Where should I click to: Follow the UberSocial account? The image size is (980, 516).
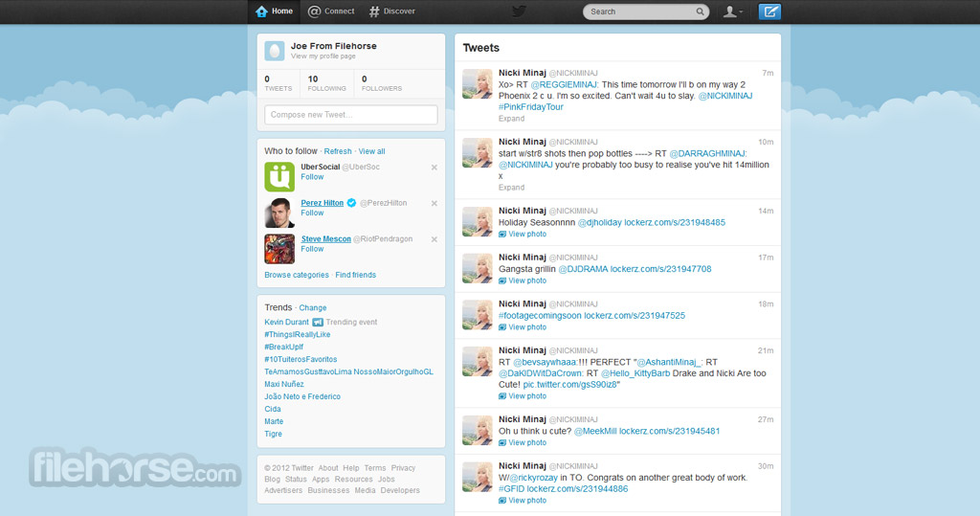(312, 177)
